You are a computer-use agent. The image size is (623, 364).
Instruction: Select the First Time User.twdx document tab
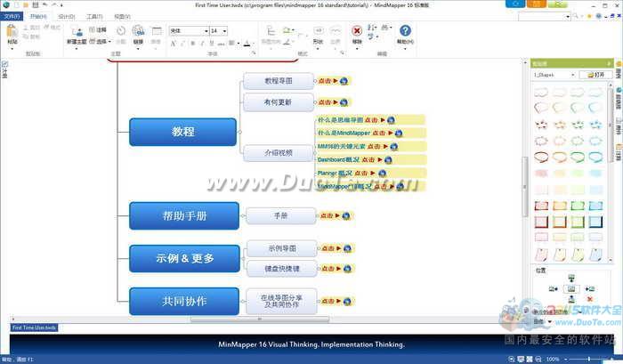pyautogui.click(x=34, y=328)
